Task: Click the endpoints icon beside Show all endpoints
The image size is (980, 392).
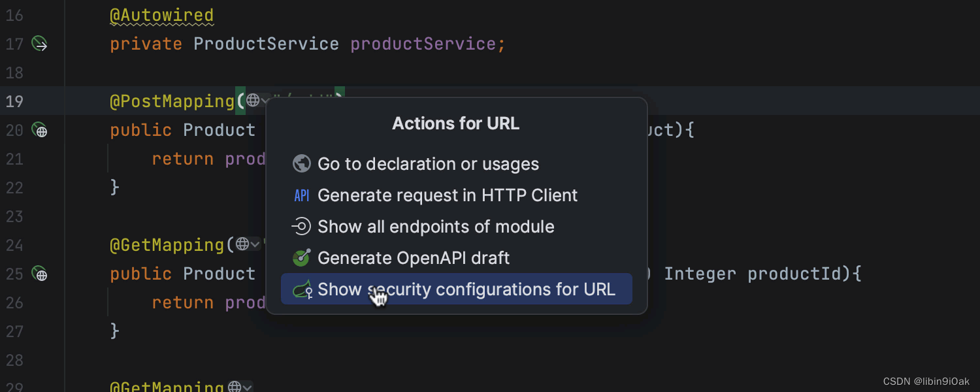Action: (301, 227)
